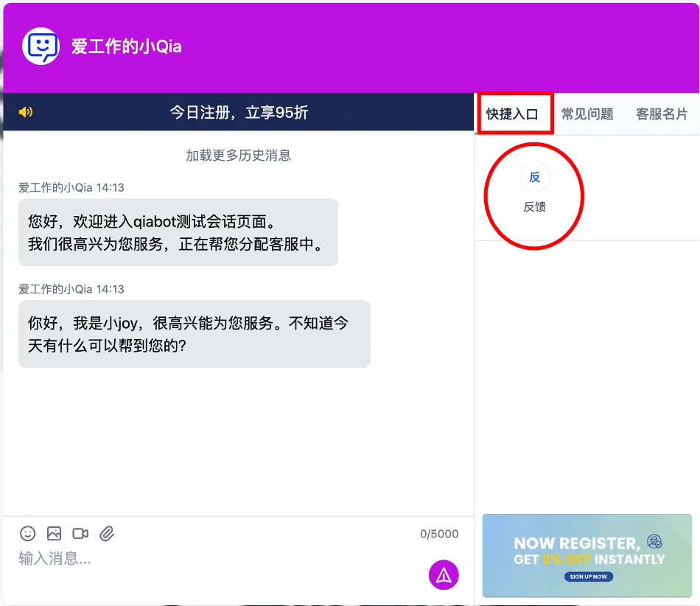This screenshot has width=700, height=606.
Task: Switch to the 常见问题 tab
Action: tap(587, 114)
